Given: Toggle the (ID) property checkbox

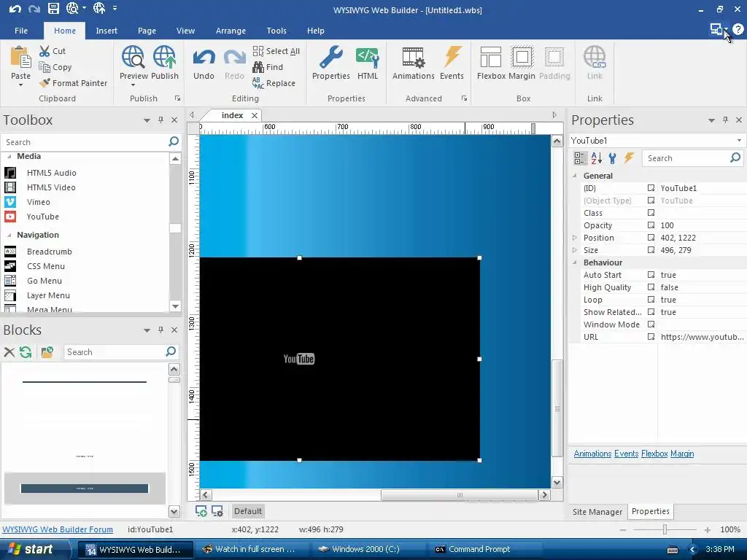Looking at the screenshot, I should [x=651, y=188].
